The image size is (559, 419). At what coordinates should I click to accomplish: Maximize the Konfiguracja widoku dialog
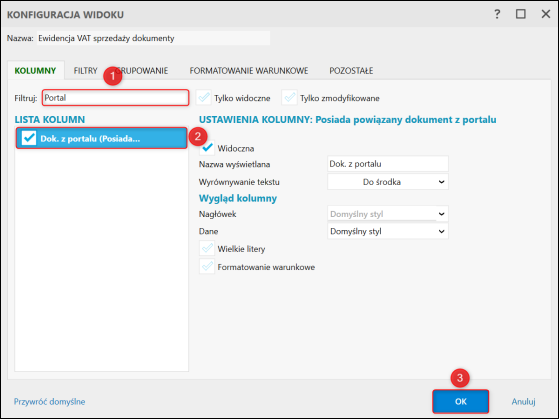click(520, 14)
